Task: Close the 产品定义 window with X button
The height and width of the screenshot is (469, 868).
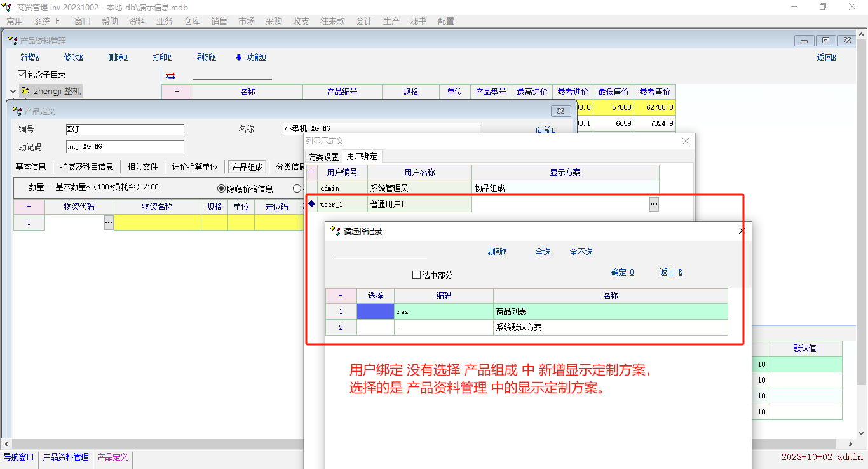Action: coord(560,111)
